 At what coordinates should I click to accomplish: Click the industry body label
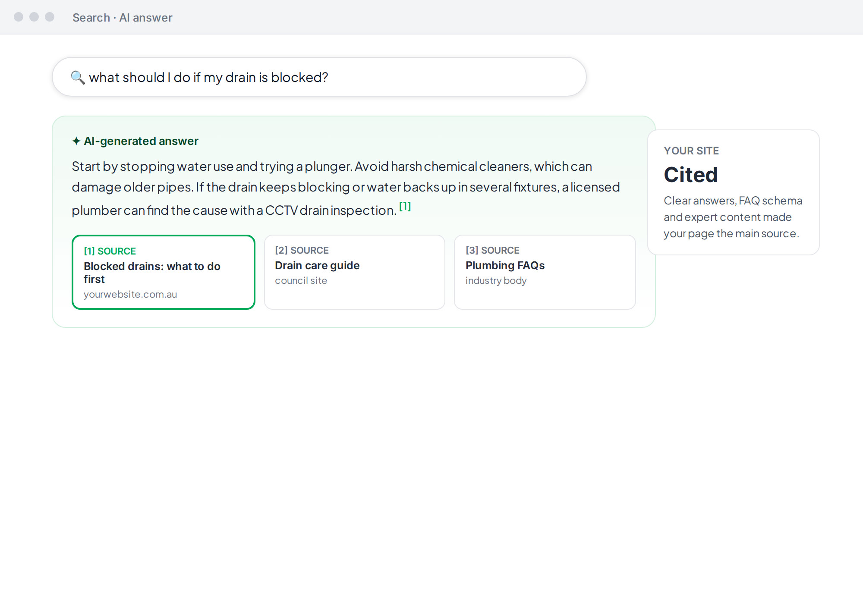(496, 280)
